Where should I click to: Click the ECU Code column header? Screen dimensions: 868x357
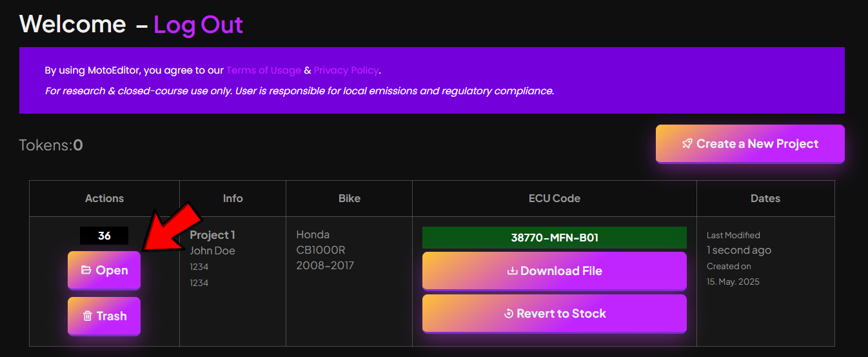click(555, 198)
